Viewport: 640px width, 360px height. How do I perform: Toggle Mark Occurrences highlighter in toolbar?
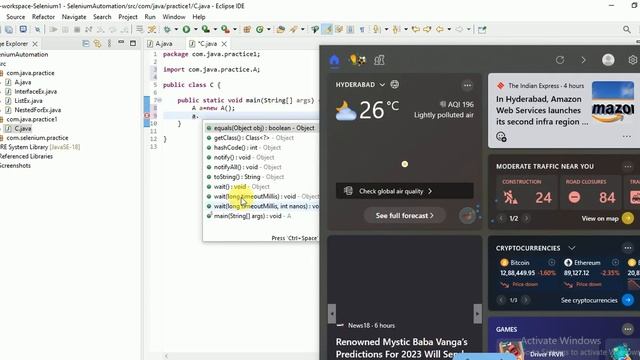(x=327, y=29)
